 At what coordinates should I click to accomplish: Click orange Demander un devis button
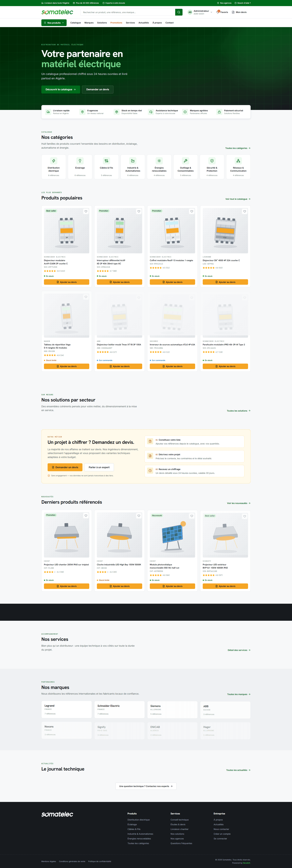pyautogui.click(x=65, y=467)
